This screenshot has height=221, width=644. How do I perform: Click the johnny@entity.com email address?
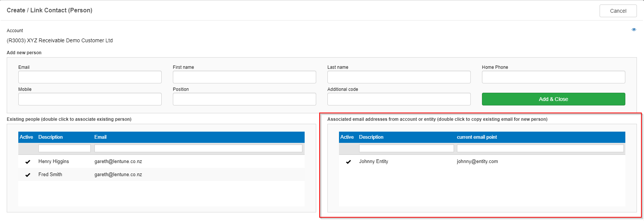pos(477,162)
